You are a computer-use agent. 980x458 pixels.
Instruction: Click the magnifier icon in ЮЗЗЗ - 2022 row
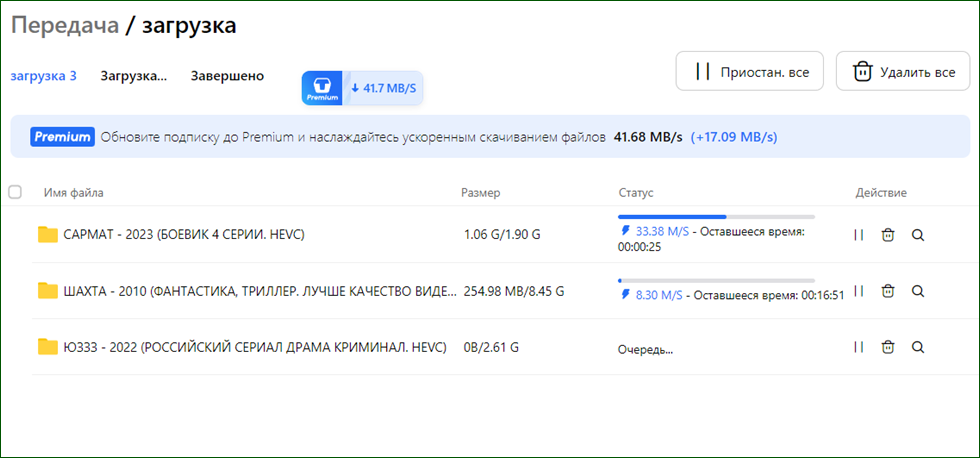pyautogui.click(x=918, y=347)
